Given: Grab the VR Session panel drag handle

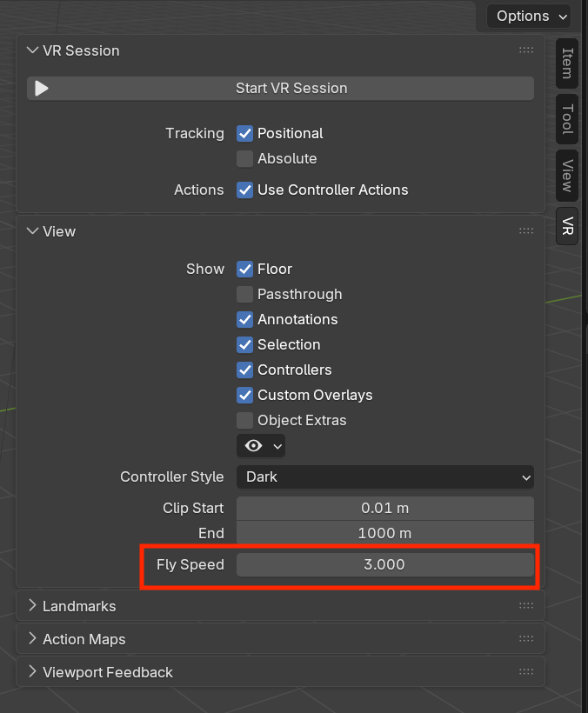Looking at the screenshot, I should [x=525, y=50].
